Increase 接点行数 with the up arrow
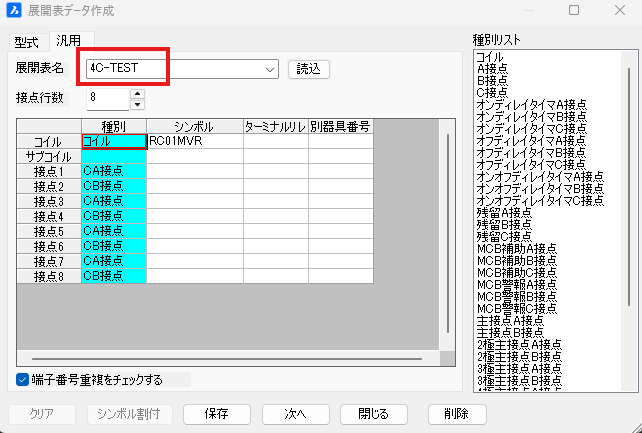This screenshot has width=642, height=433. [137, 94]
